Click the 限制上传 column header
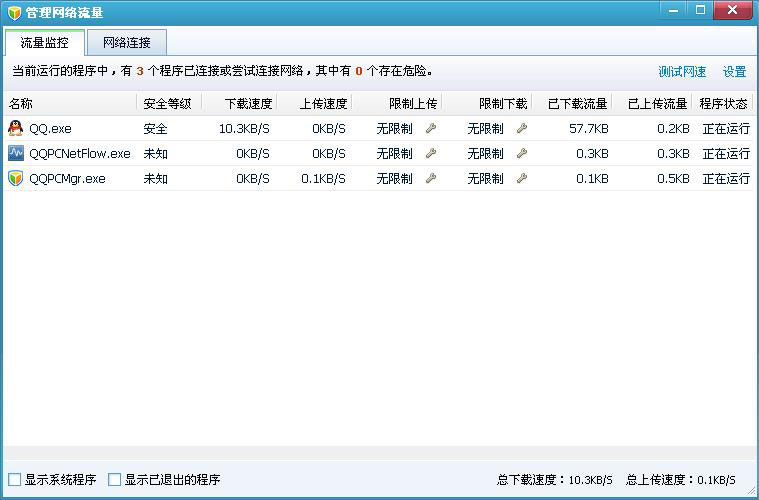 tap(397, 104)
